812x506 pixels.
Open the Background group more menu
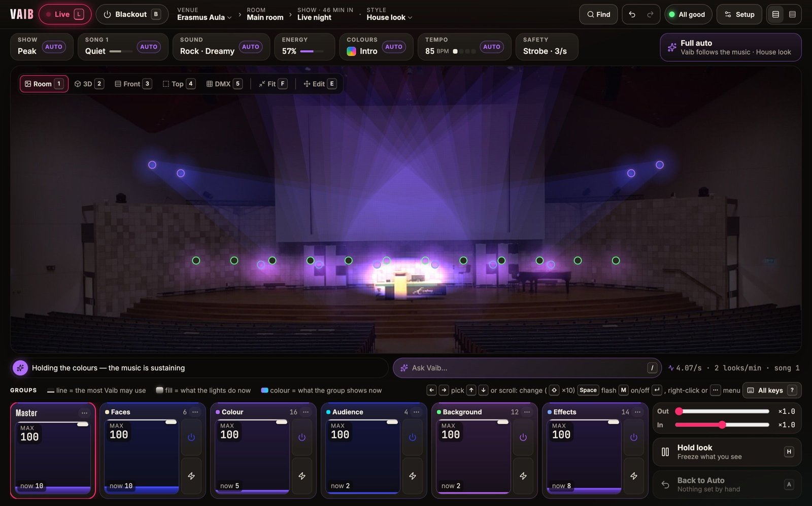click(527, 412)
